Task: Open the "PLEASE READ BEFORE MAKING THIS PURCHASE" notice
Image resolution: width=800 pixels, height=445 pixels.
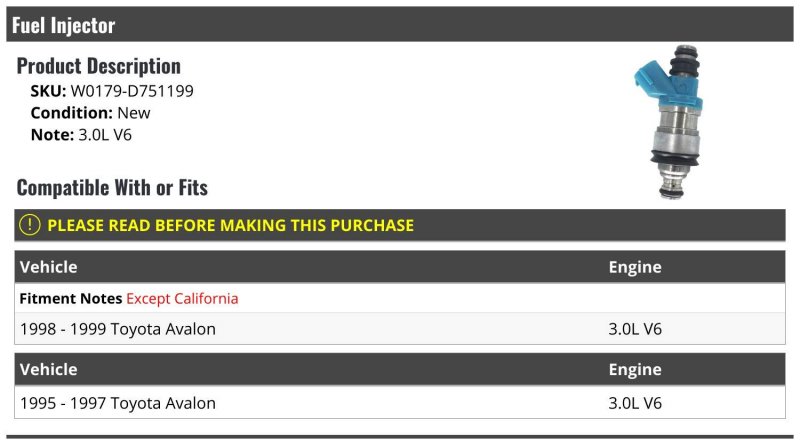Action: click(230, 225)
